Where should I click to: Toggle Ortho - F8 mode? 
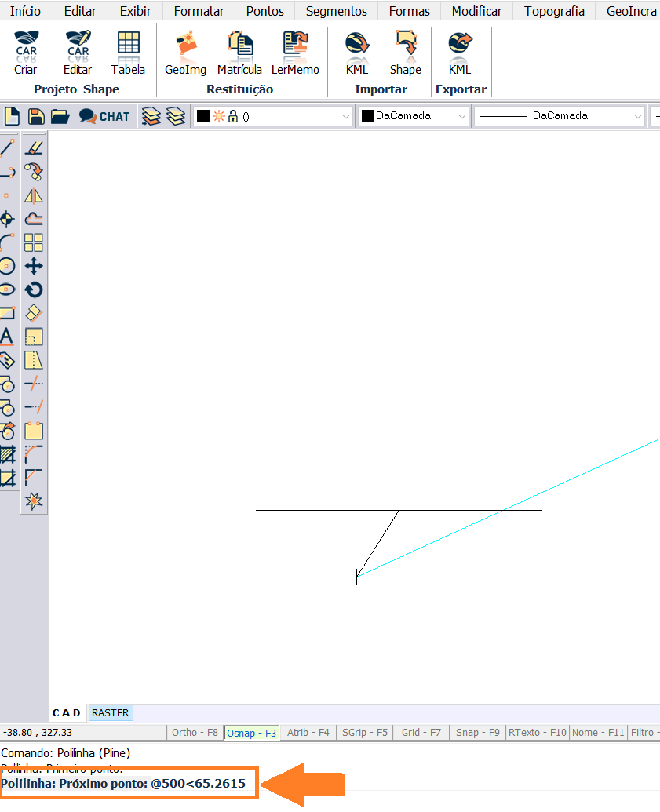[x=195, y=733]
